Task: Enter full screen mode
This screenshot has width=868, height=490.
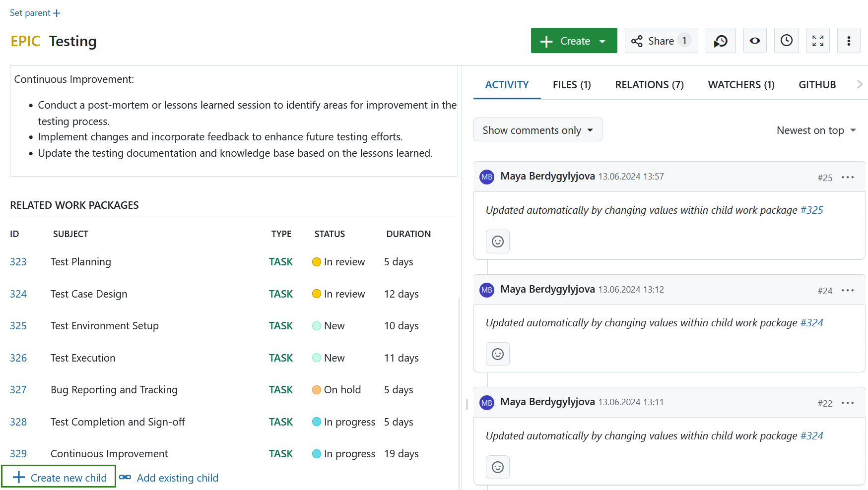Action: pos(818,41)
